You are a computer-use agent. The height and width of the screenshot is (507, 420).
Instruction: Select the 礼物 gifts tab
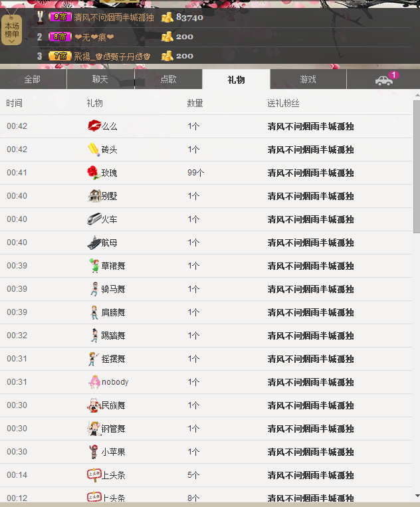(236, 80)
